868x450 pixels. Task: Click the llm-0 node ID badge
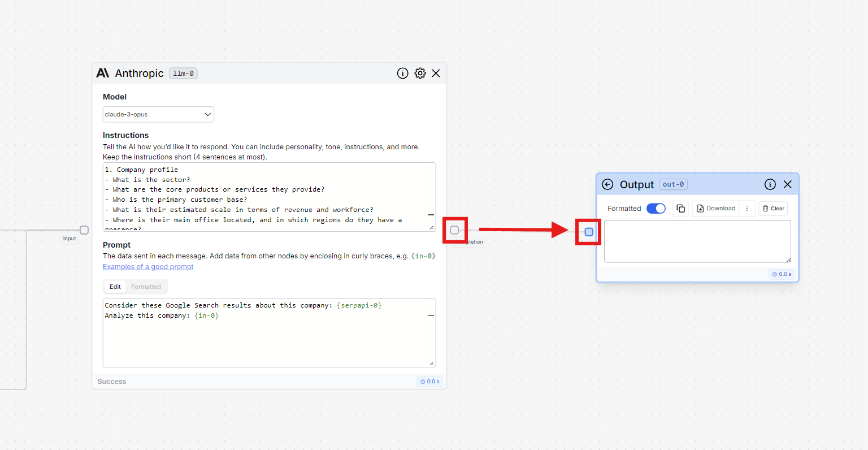(x=183, y=73)
